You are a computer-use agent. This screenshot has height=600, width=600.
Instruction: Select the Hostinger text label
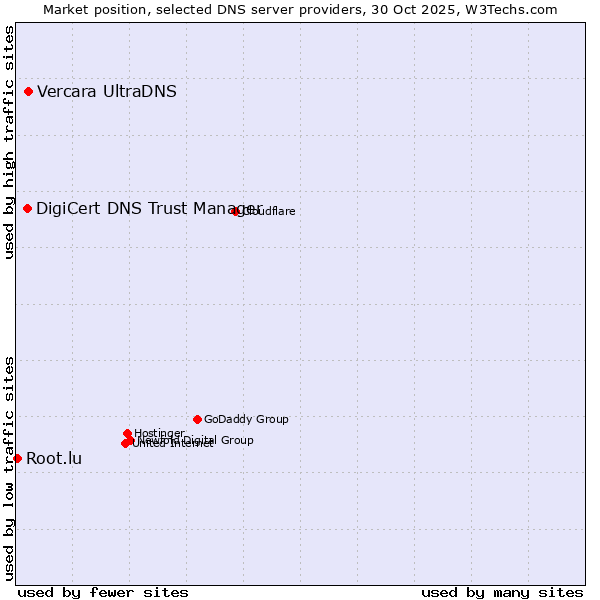click(159, 434)
